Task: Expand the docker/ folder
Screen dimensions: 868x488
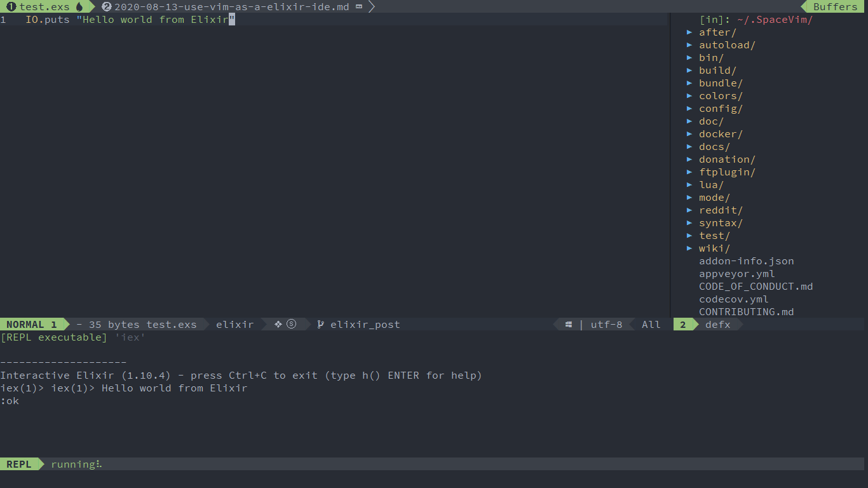Action: 721,134
